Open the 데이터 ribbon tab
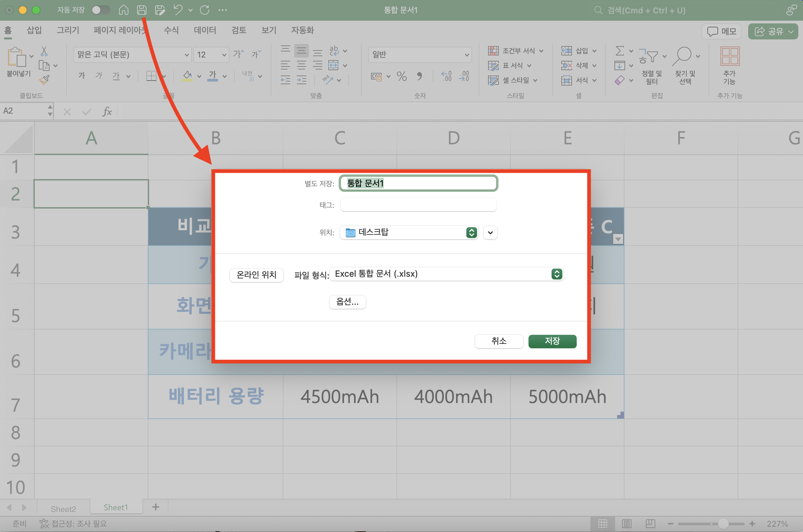Viewport: 803px width, 532px height. (205, 30)
